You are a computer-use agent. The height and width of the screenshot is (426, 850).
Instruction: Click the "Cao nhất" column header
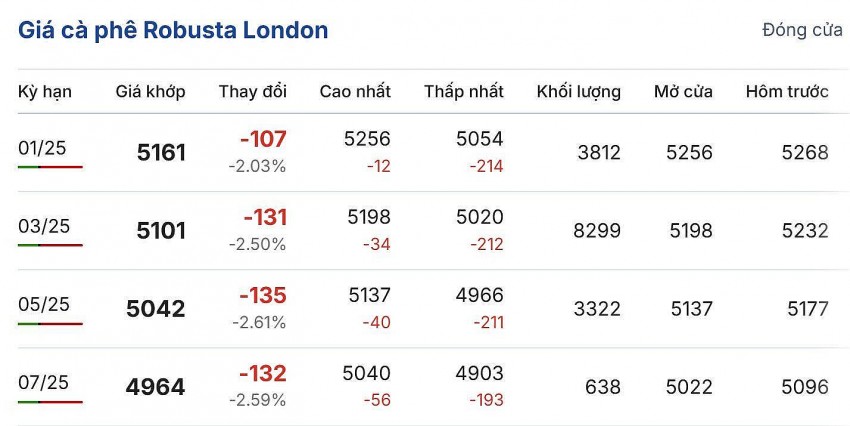(355, 92)
